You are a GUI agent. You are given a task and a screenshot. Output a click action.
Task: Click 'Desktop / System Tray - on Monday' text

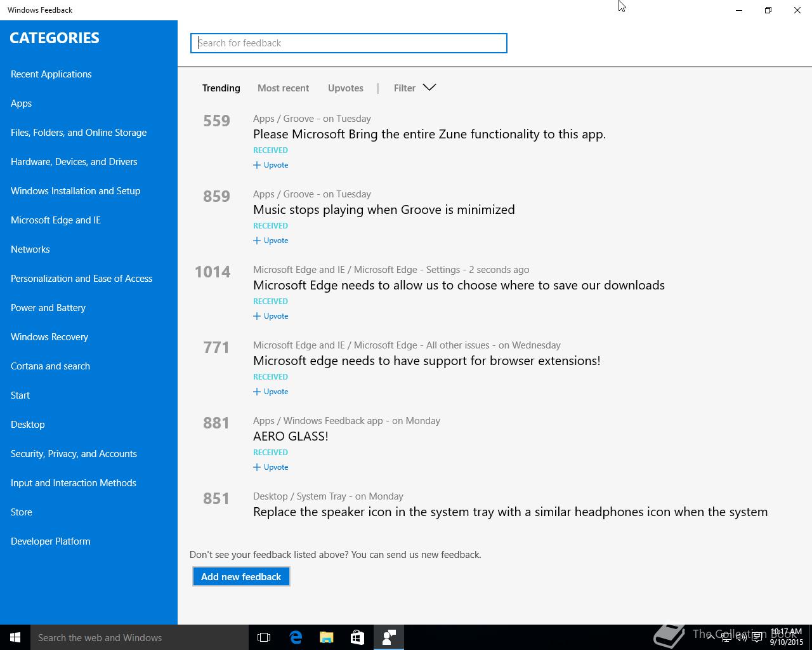click(x=328, y=496)
